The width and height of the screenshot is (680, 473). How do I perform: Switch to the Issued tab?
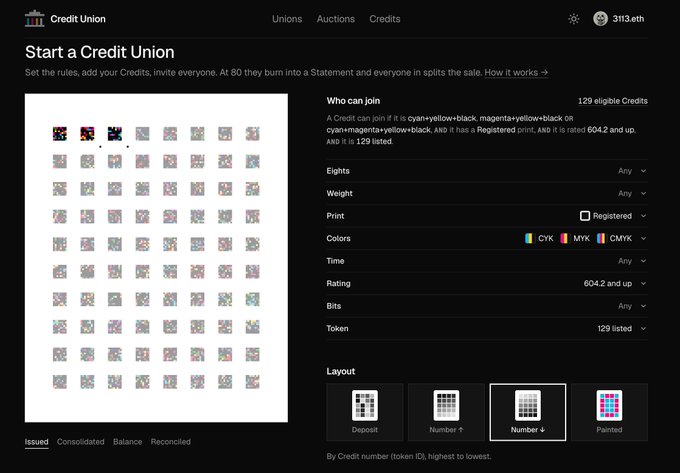click(x=36, y=442)
